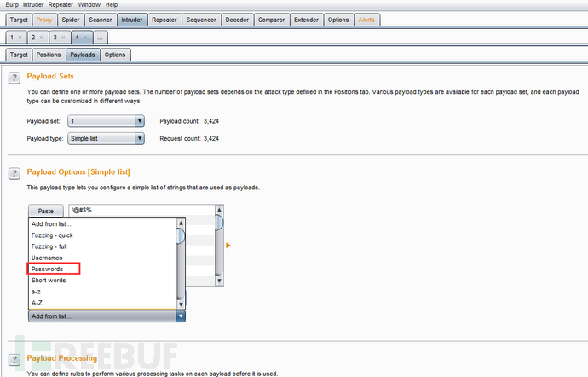Switch to the Alerts tab
This screenshot has height=377, width=588.
(366, 20)
